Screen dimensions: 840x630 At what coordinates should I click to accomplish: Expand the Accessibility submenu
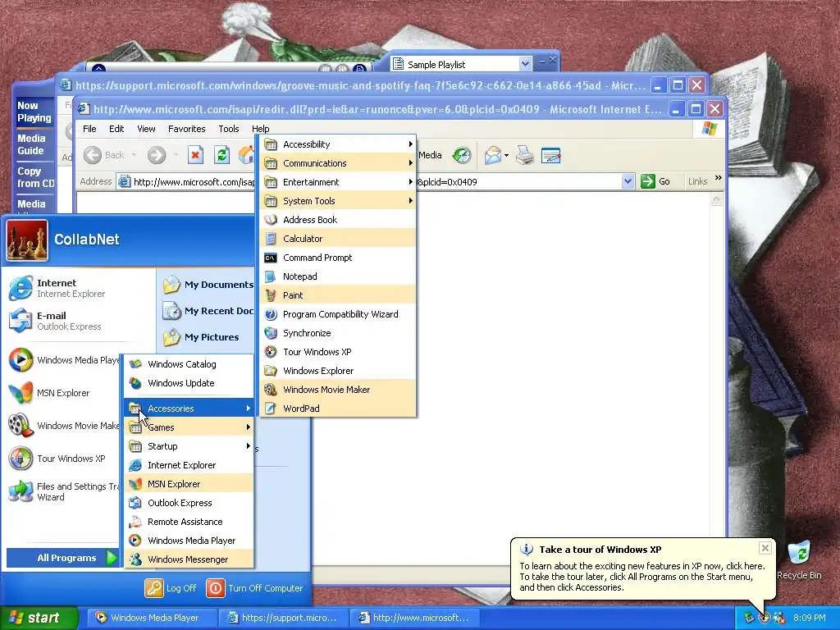(337, 144)
